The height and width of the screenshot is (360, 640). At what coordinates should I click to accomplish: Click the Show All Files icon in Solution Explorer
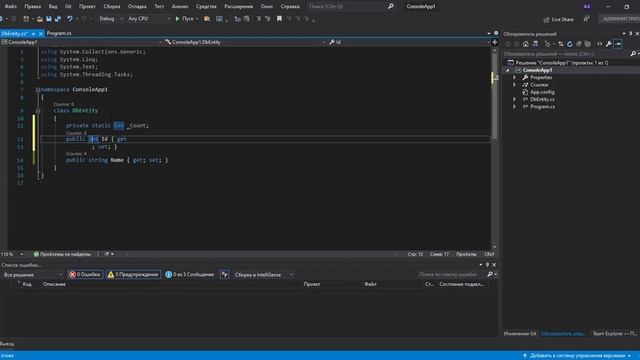click(x=588, y=44)
